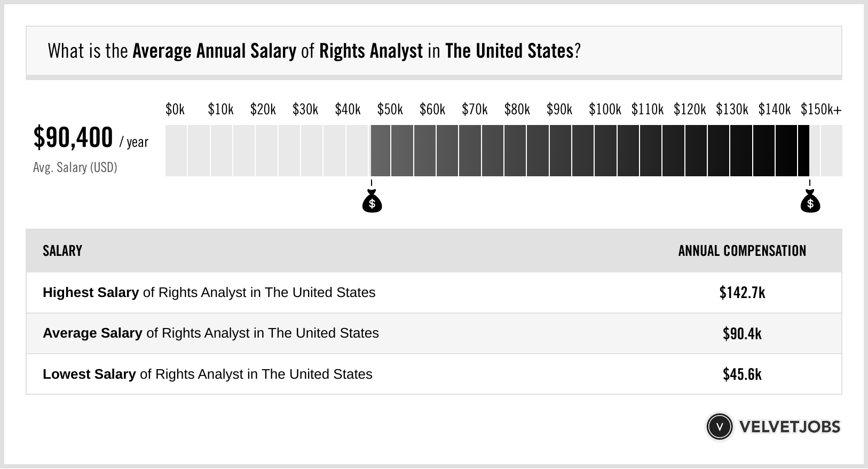Click the $100k scale label
Screen dimensions: 868x469
605,110
